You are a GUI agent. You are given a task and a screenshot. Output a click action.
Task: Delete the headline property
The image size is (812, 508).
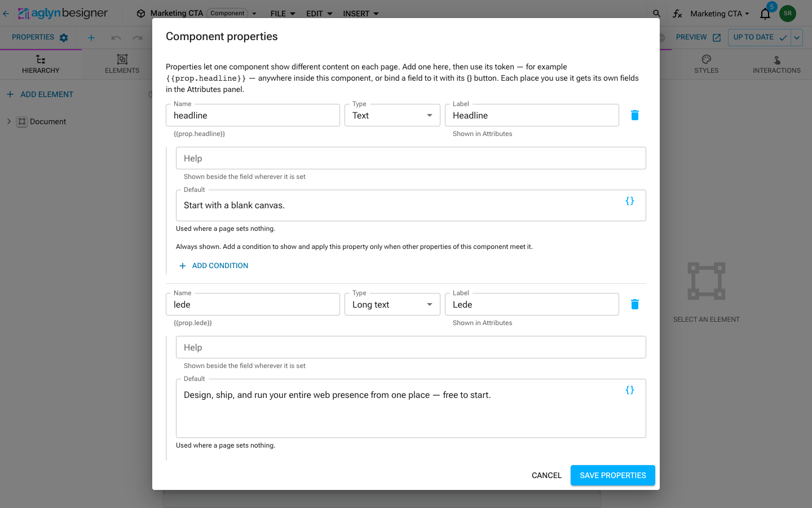(634, 115)
